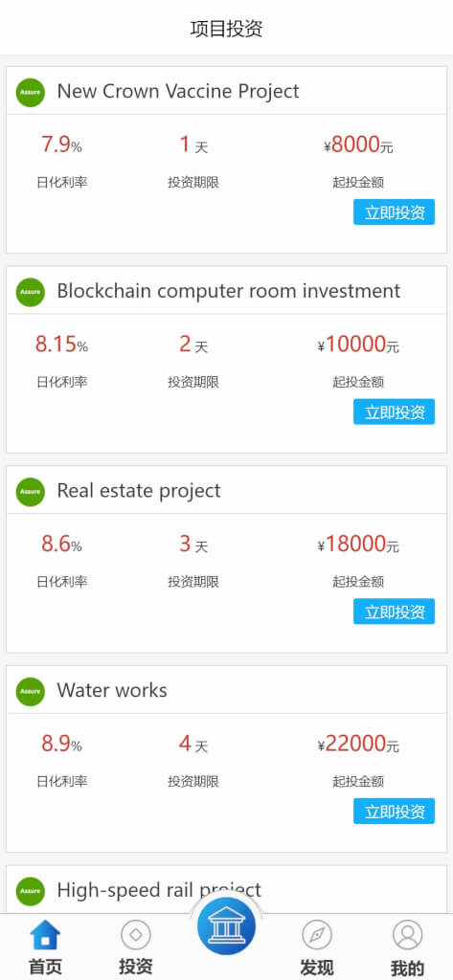This screenshot has width=453, height=980.
Task: Open the 发现 compass icon
Action: coord(317,935)
